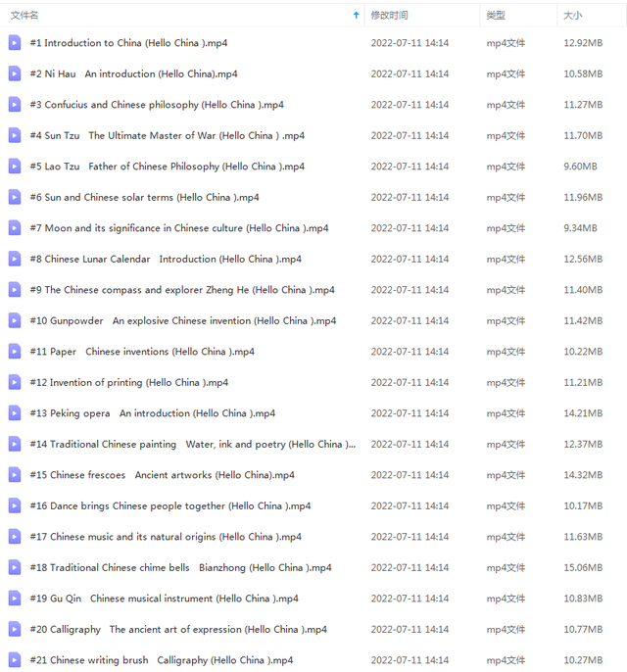Click the file icon for #19 Gu Qin
The image size is (627, 672).
[15, 599]
